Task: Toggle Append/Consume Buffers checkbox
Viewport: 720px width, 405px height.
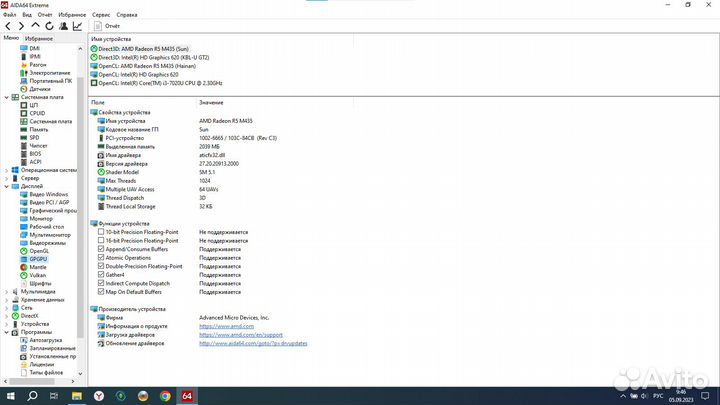Action: [101, 249]
